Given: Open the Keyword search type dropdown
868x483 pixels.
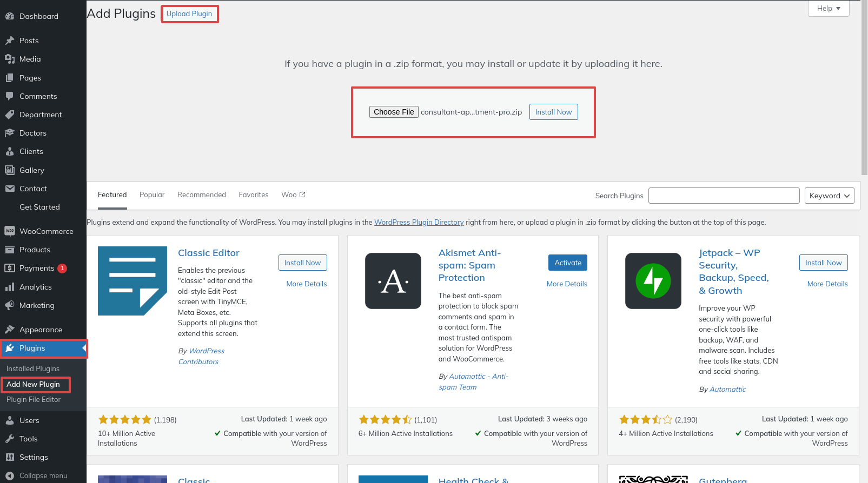Looking at the screenshot, I should pyautogui.click(x=830, y=196).
